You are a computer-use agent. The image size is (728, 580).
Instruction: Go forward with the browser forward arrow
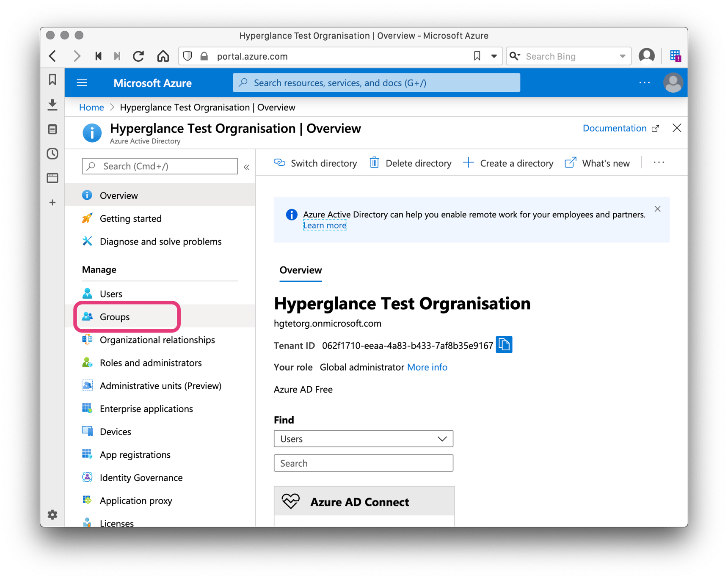point(77,56)
